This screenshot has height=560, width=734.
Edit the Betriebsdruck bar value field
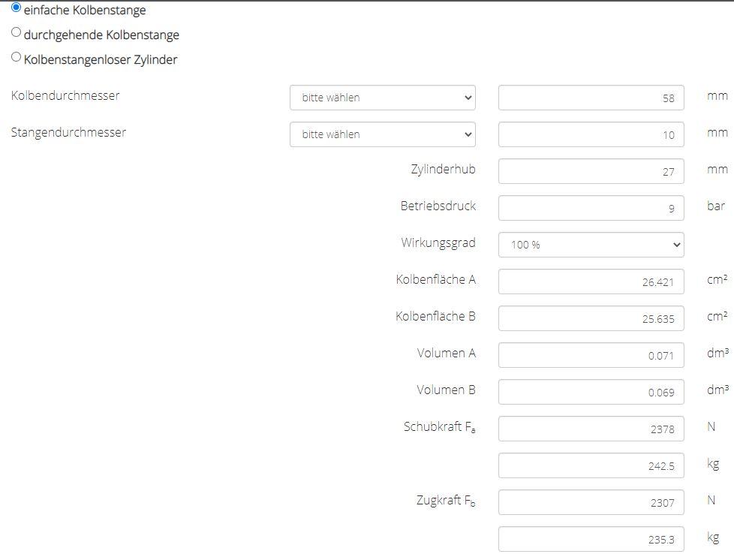(591, 208)
